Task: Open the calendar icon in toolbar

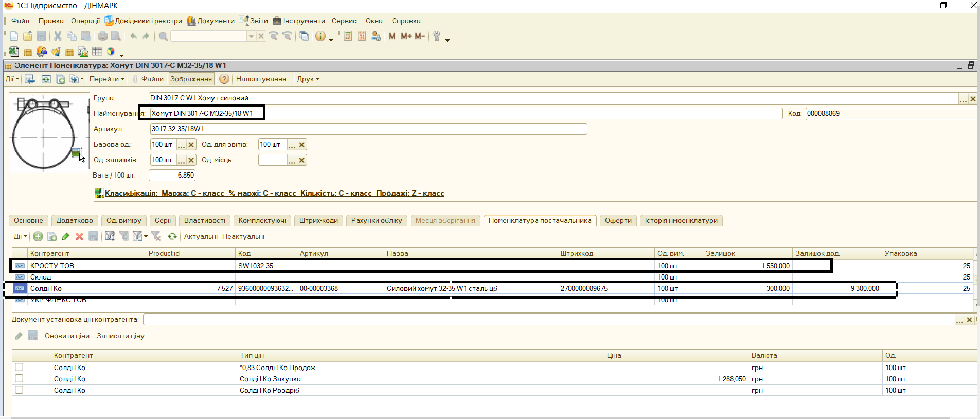Action: pyautogui.click(x=362, y=36)
